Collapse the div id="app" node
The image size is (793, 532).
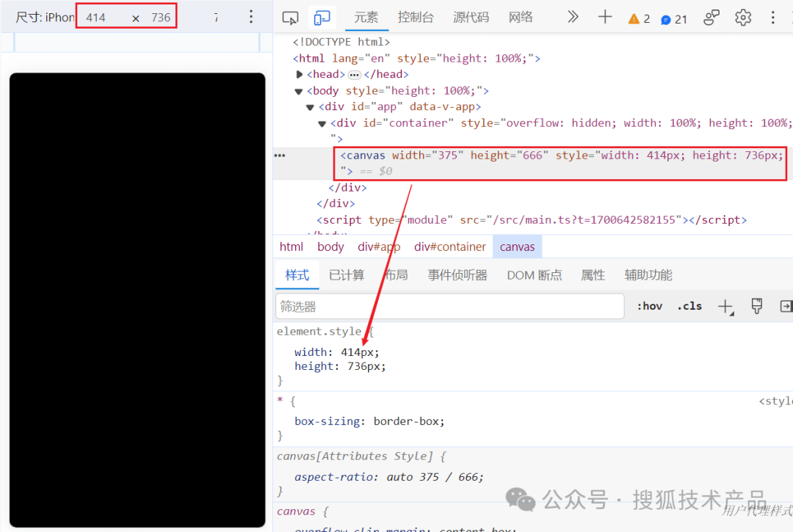[x=310, y=108]
